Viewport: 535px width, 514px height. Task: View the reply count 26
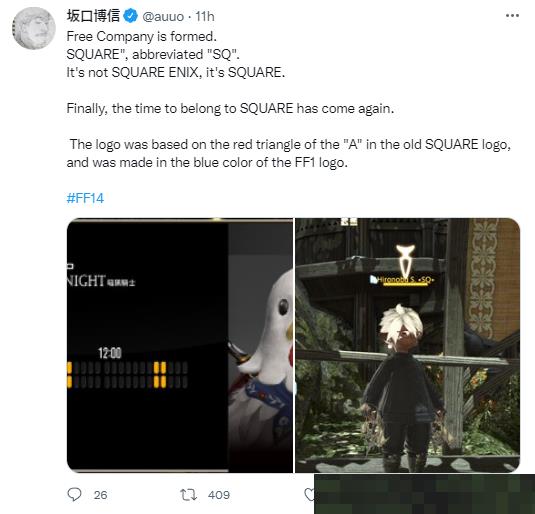pos(100,495)
